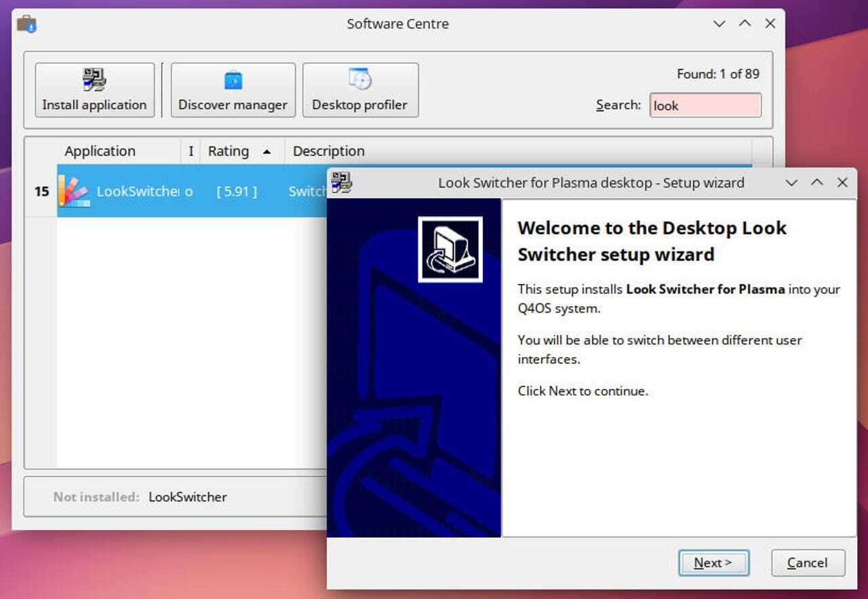This screenshot has height=599, width=868.
Task: Launch the Desktop profiler
Action: point(360,90)
